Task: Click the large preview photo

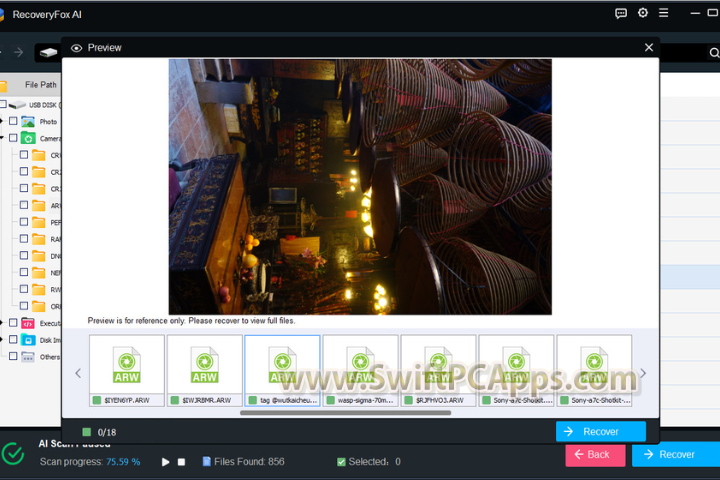Action: click(360, 186)
